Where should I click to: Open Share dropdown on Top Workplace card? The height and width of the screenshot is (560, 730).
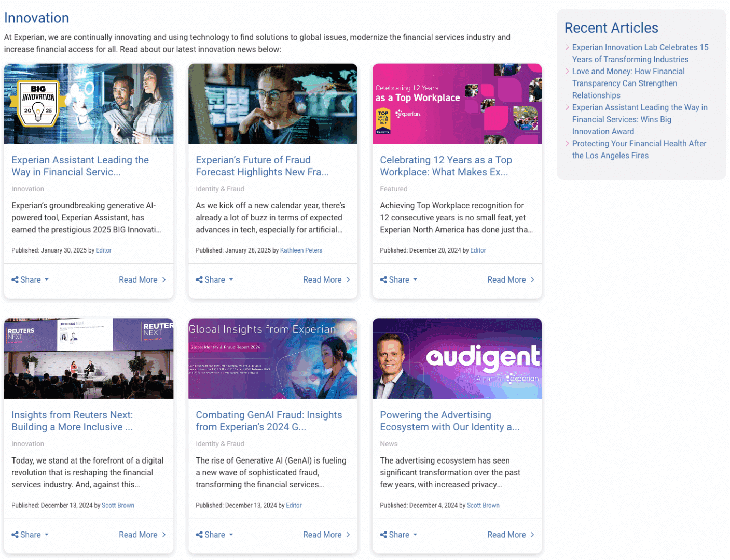398,279
